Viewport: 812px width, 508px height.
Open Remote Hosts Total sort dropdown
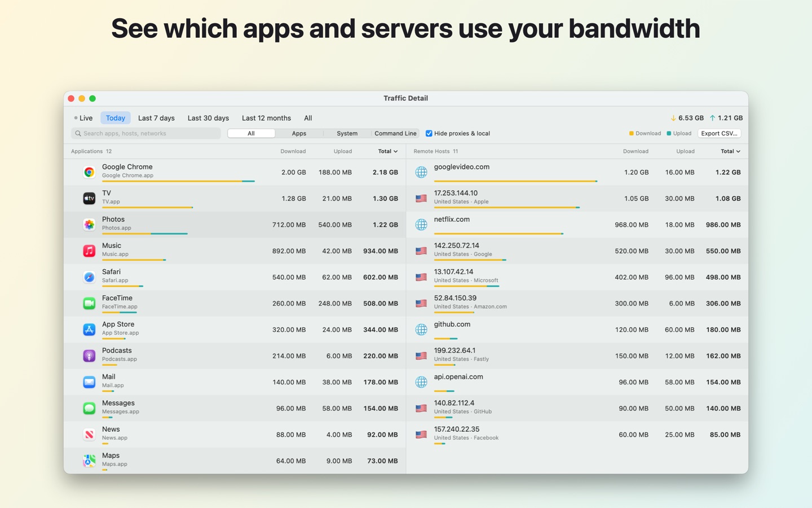coord(731,151)
